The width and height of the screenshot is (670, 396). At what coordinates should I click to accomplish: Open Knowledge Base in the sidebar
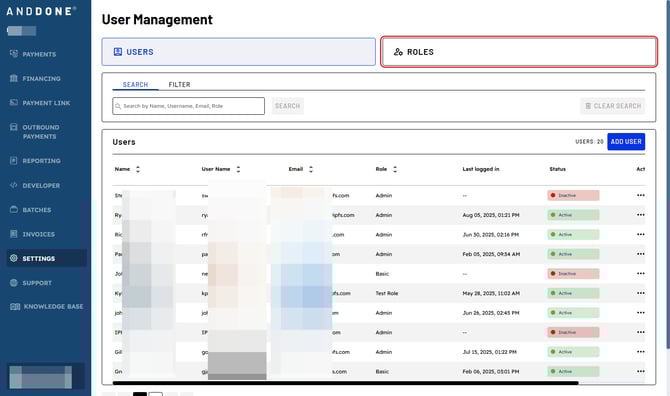click(53, 306)
